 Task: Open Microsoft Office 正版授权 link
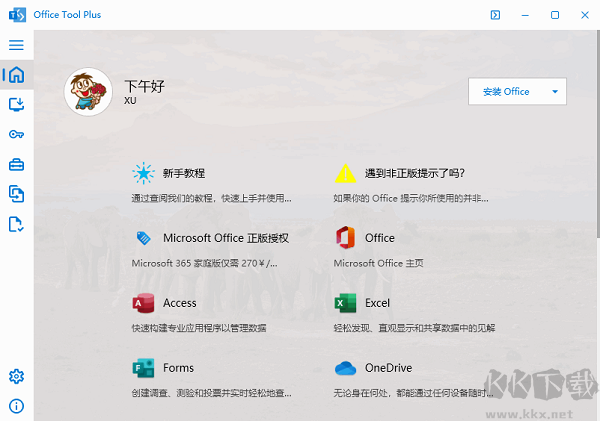(226, 238)
